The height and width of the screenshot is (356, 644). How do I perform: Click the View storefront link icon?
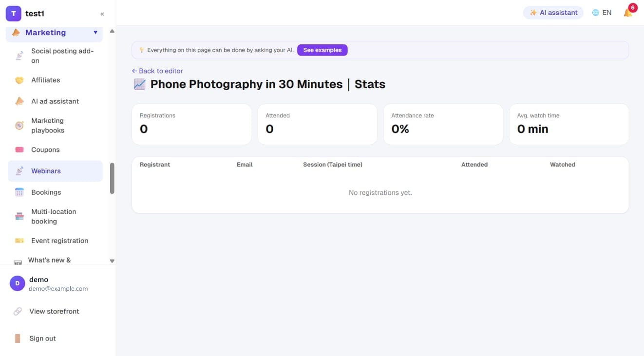tap(18, 311)
